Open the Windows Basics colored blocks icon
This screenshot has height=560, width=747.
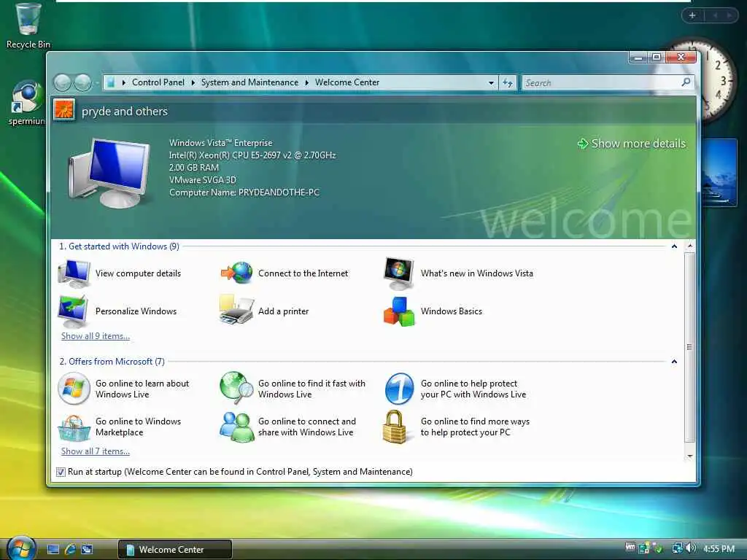click(399, 311)
